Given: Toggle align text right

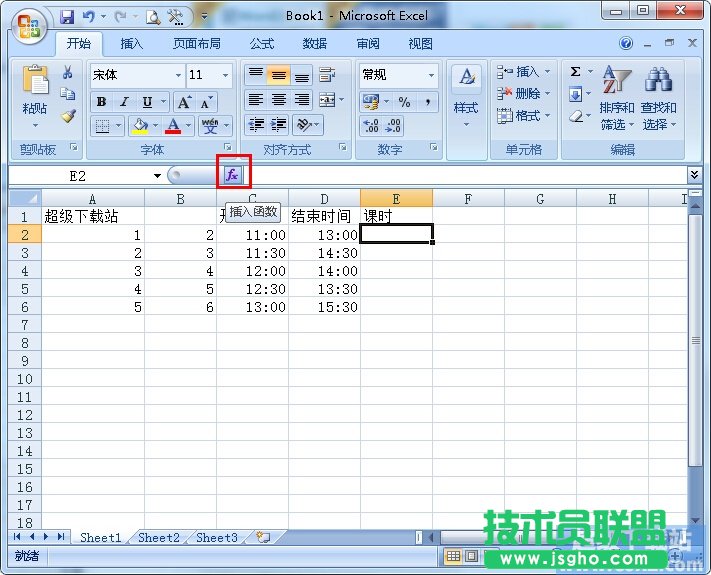Looking at the screenshot, I should coord(302,100).
